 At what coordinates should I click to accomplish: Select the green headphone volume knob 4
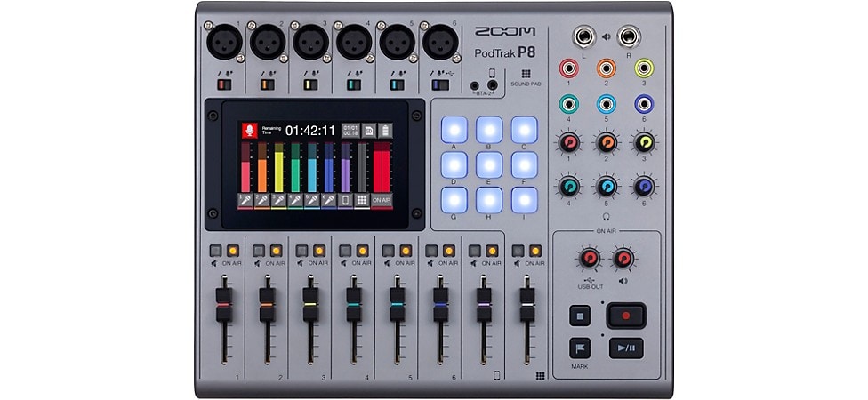[x=568, y=187]
